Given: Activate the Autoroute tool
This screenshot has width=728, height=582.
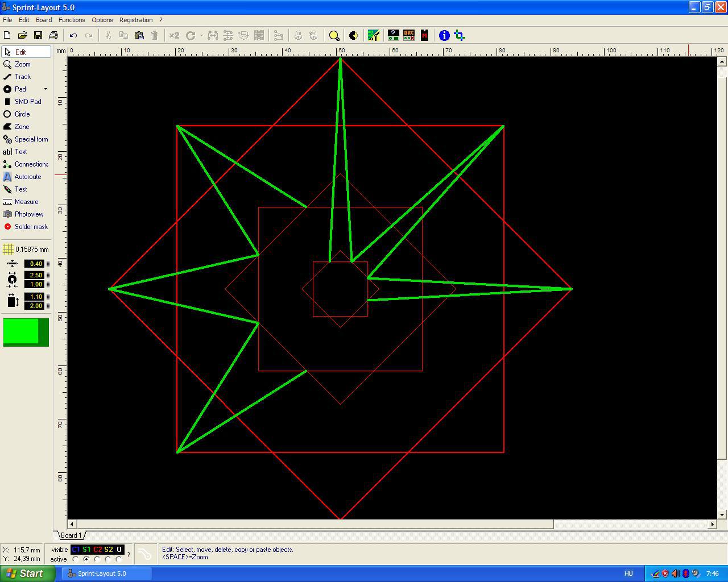Looking at the screenshot, I should [26, 177].
